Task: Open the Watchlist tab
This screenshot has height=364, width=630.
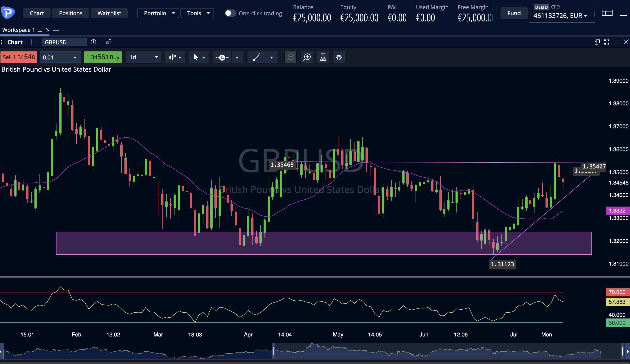Action: pyautogui.click(x=109, y=13)
